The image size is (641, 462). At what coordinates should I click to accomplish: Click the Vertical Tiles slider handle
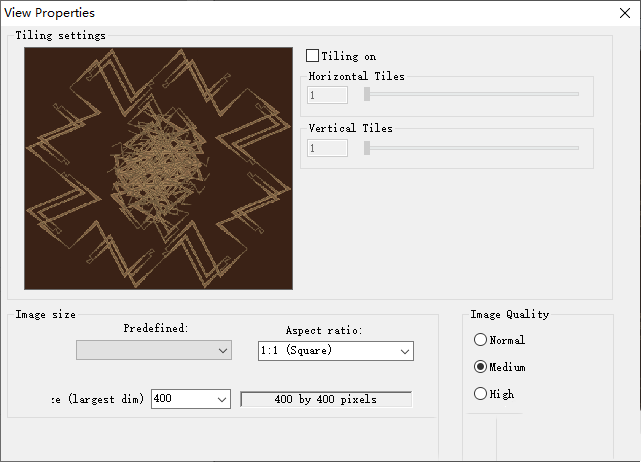[367, 147]
